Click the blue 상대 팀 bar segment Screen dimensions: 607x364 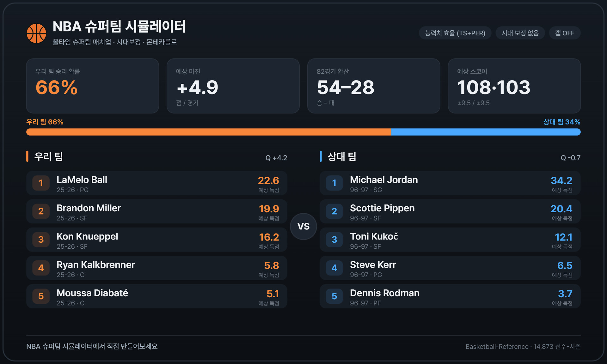pos(486,132)
